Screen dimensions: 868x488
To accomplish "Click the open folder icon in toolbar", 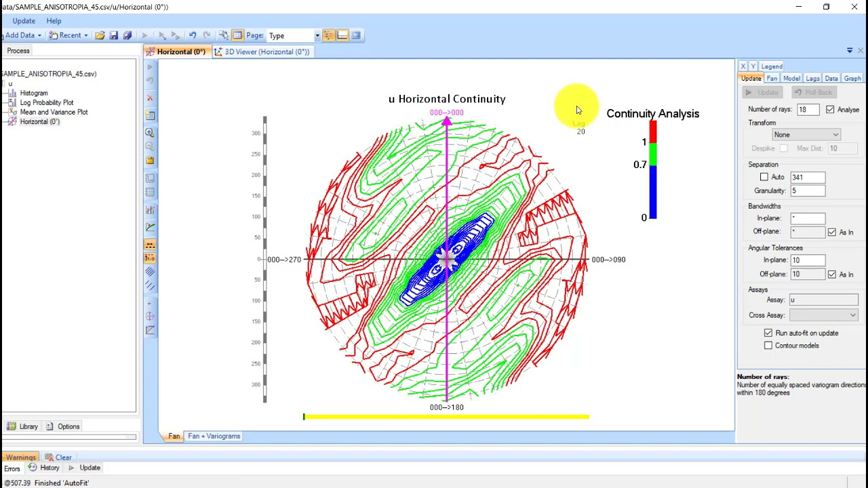I will (100, 35).
